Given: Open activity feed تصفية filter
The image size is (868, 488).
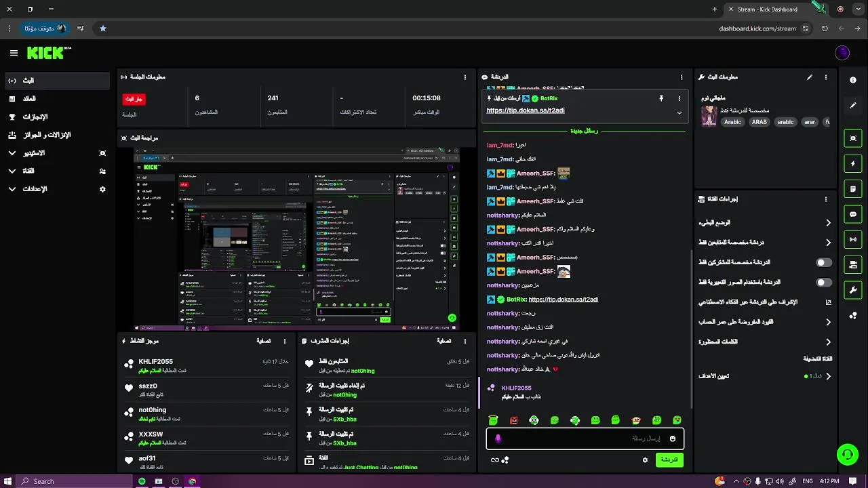Looking at the screenshot, I should (264, 342).
